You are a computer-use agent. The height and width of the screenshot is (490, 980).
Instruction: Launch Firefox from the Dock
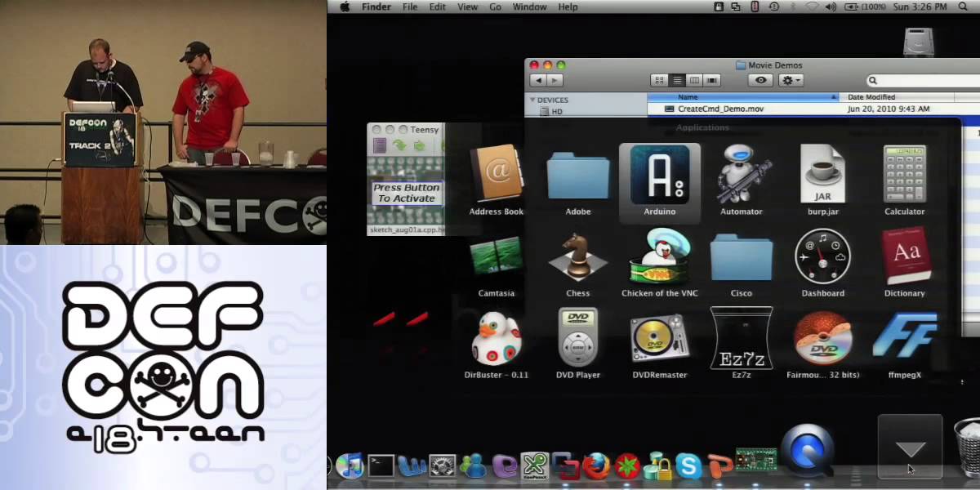pos(597,466)
